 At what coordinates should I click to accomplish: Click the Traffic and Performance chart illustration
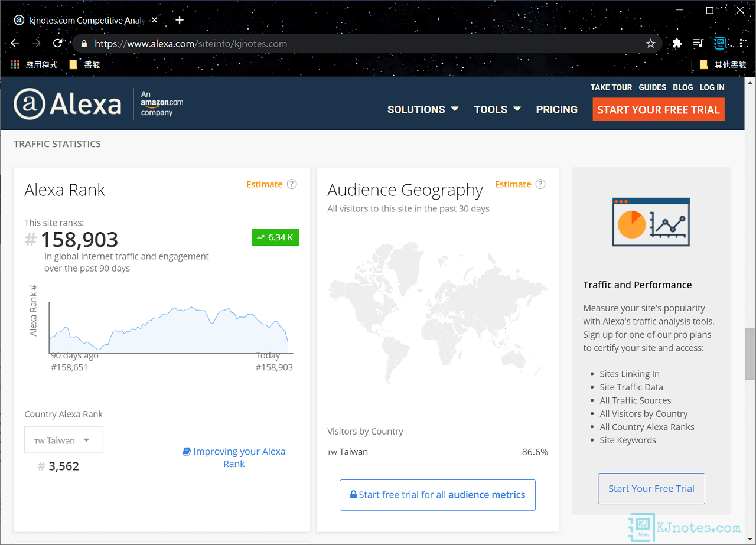(x=651, y=222)
